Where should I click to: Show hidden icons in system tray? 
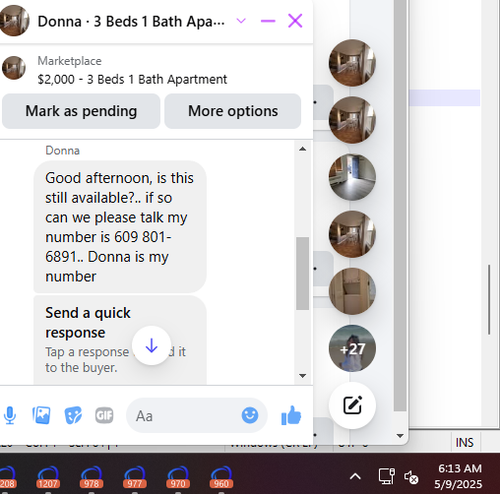pos(355,477)
